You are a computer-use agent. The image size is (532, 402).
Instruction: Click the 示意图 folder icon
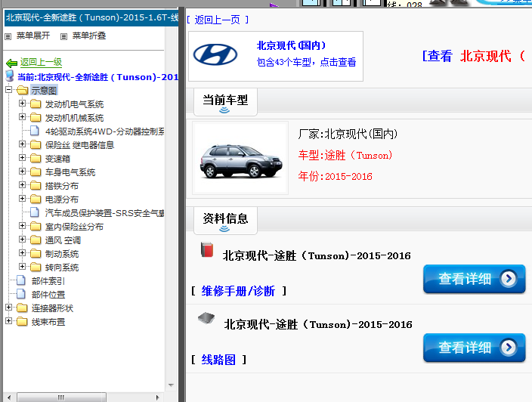click(22, 91)
